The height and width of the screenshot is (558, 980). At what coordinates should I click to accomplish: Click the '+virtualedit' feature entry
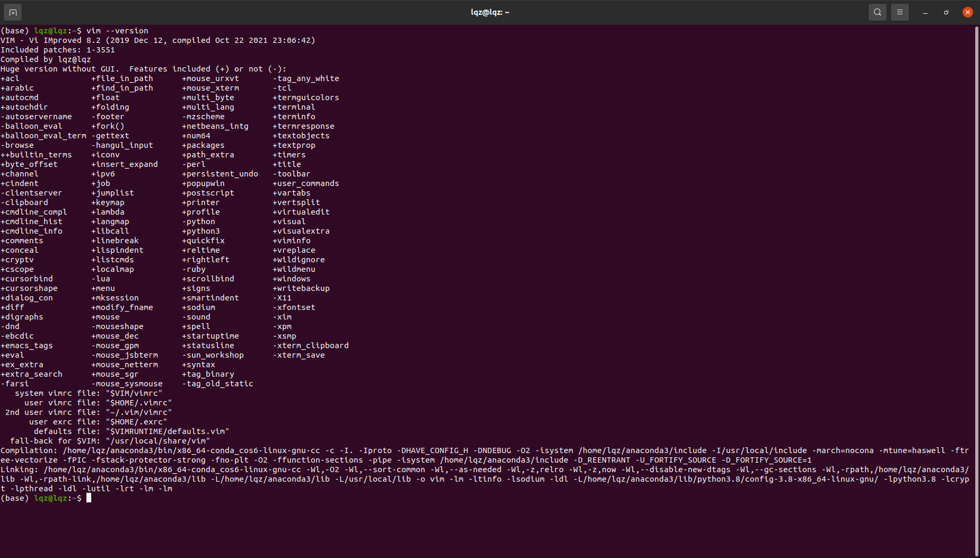301,212
